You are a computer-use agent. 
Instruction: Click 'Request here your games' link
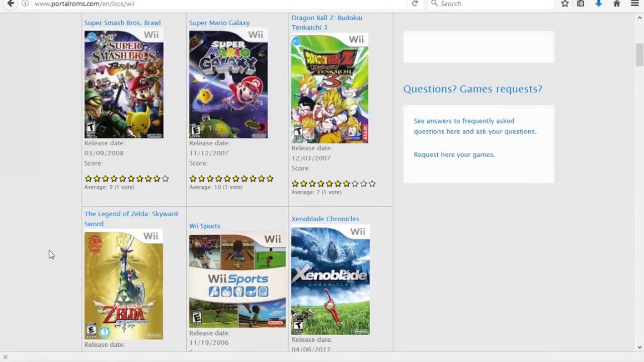[x=454, y=154]
